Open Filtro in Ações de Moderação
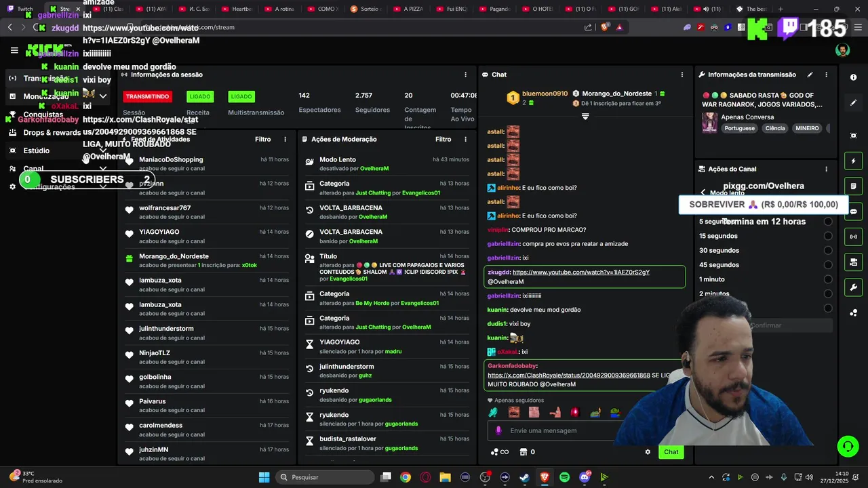The width and height of the screenshot is (868, 488). tap(443, 139)
